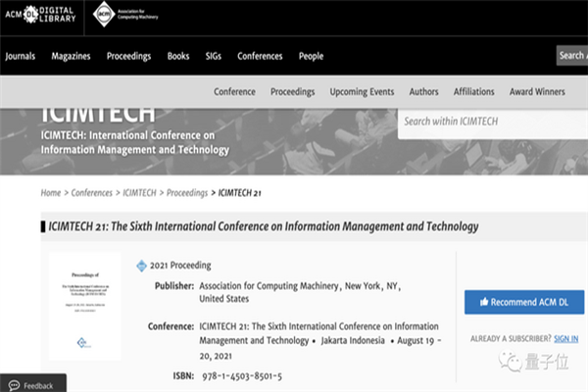Switch to the Proceedings tab in sub-navigation

point(292,92)
